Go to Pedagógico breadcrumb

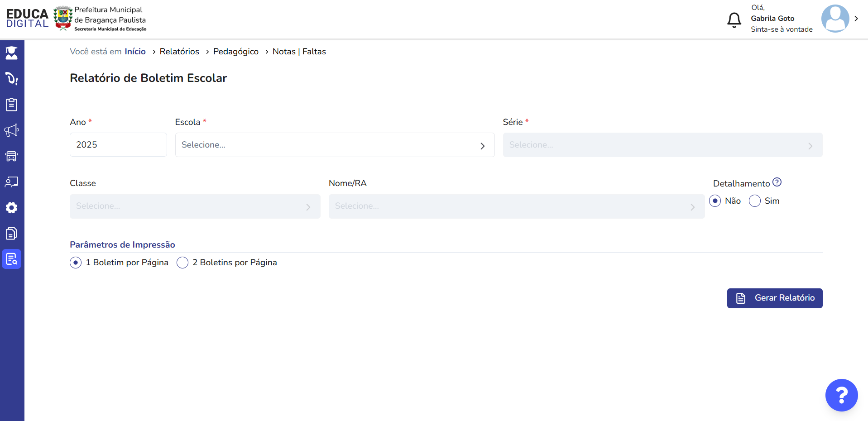click(x=236, y=52)
